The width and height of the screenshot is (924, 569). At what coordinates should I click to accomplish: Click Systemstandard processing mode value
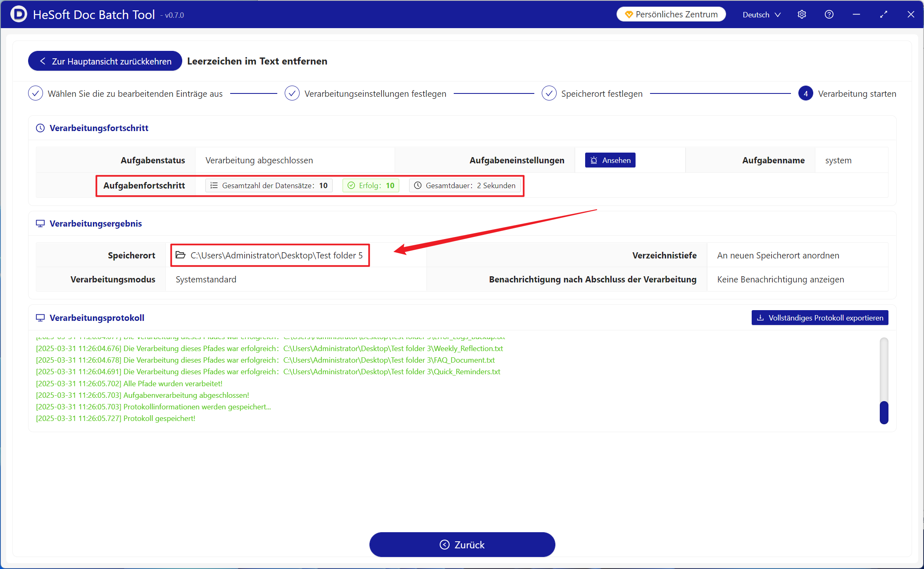click(206, 280)
